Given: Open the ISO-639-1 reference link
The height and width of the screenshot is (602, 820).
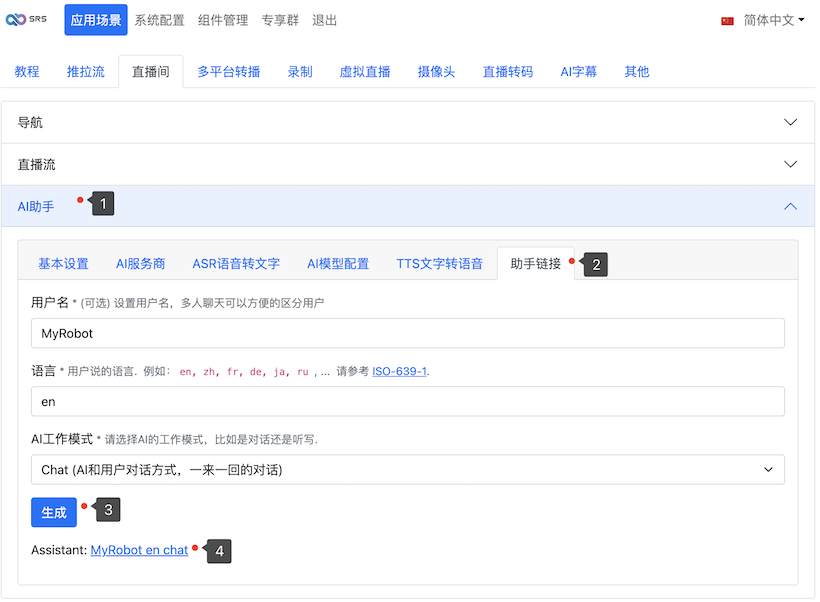Looking at the screenshot, I should [x=399, y=371].
